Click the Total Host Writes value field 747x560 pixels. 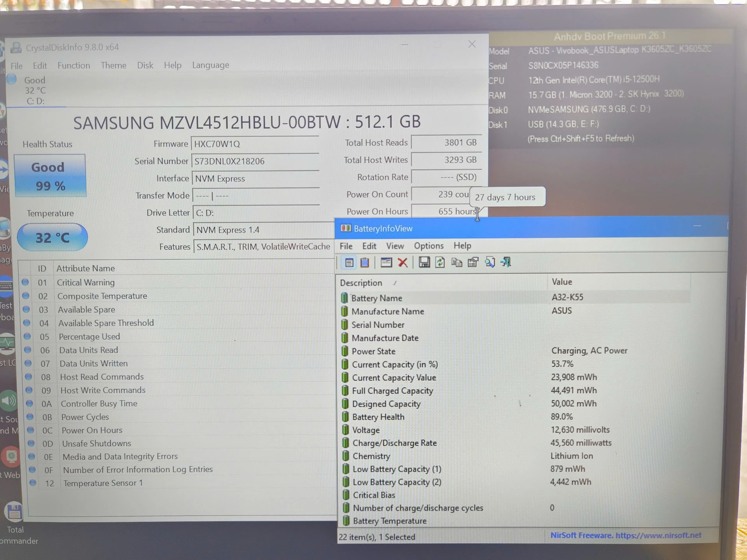pyautogui.click(x=446, y=160)
